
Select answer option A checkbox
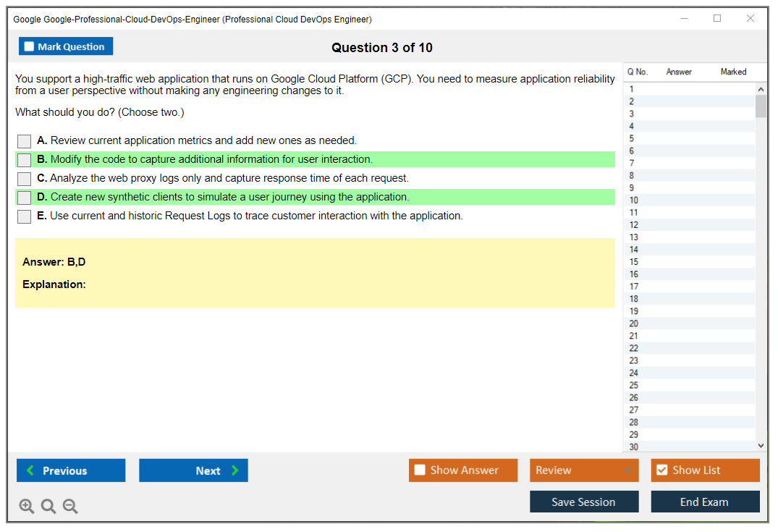[x=25, y=141]
